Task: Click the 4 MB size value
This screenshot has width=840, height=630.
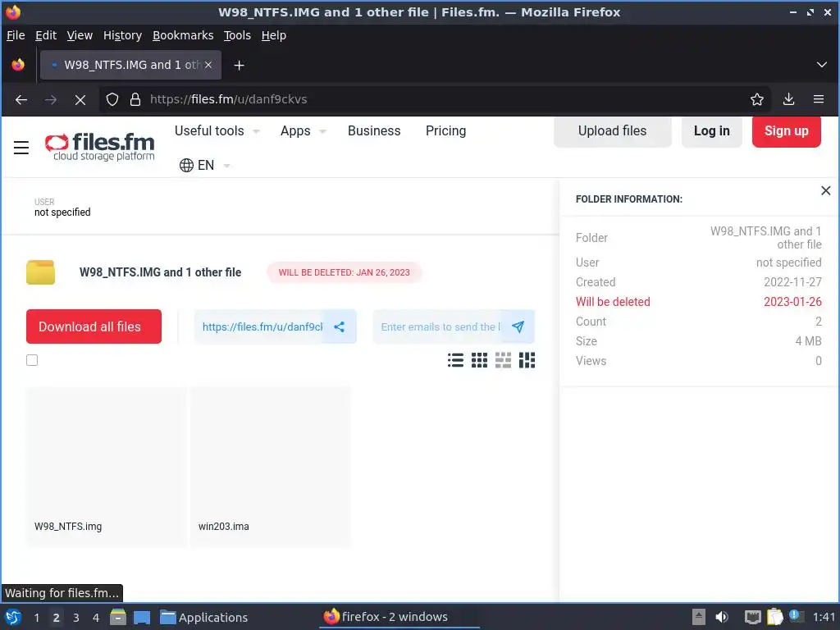Action: (808, 341)
